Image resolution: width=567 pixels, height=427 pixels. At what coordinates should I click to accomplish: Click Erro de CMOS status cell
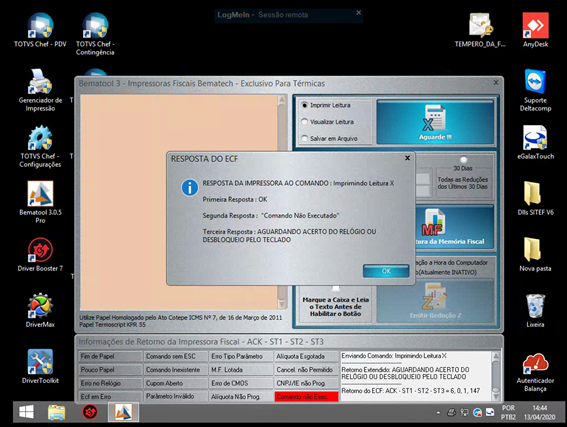pos(241,383)
